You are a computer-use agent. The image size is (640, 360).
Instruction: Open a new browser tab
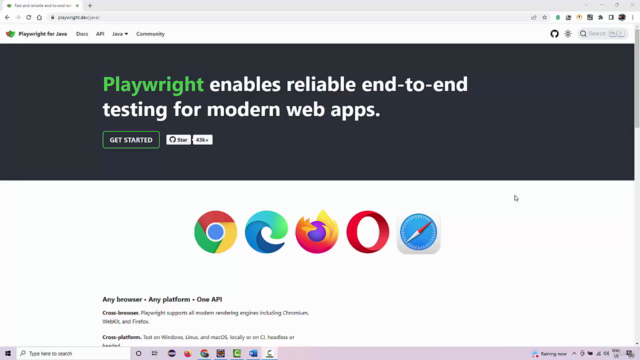pyautogui.click(x=90, y=6)
